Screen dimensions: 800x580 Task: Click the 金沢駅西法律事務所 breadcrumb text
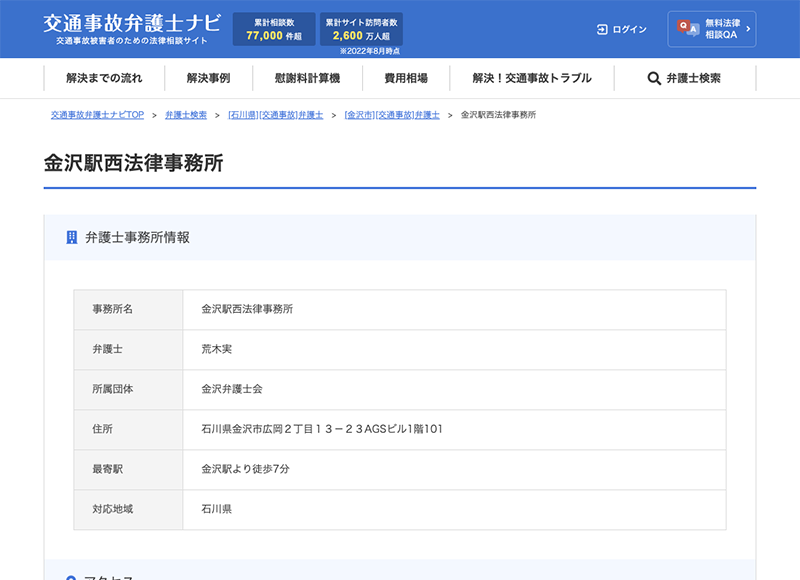[x=498, y=115]
